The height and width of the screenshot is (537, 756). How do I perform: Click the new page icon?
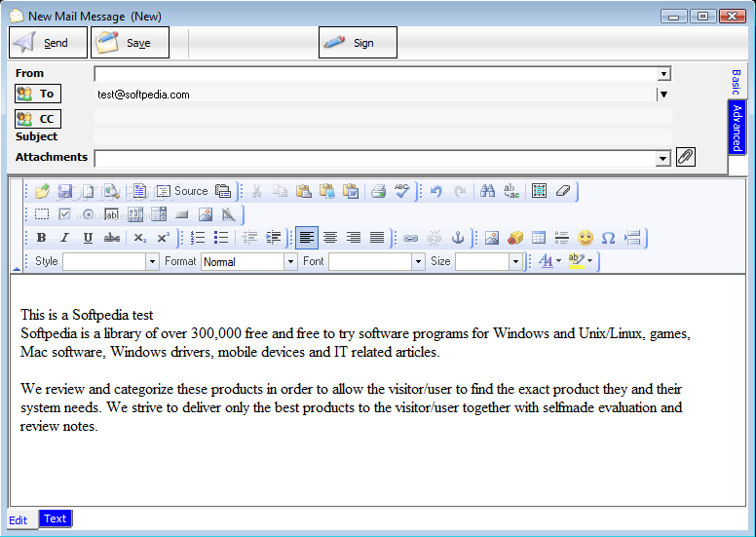[x=89, y=191]
